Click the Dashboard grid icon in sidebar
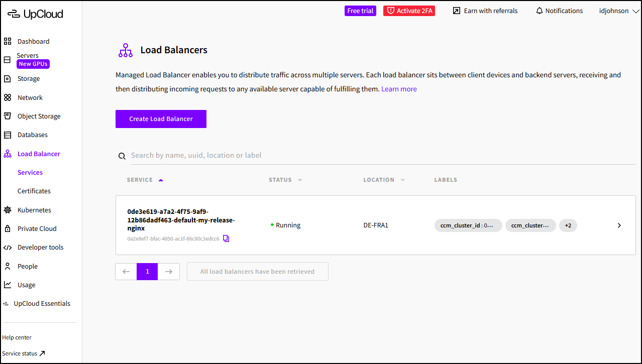 (x=8, y=42)
